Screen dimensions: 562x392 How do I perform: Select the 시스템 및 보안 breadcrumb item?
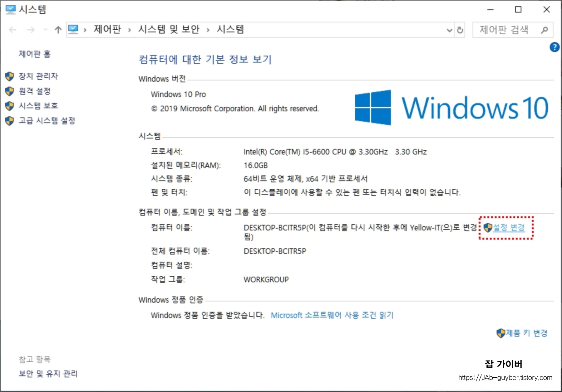pos(169,29)
